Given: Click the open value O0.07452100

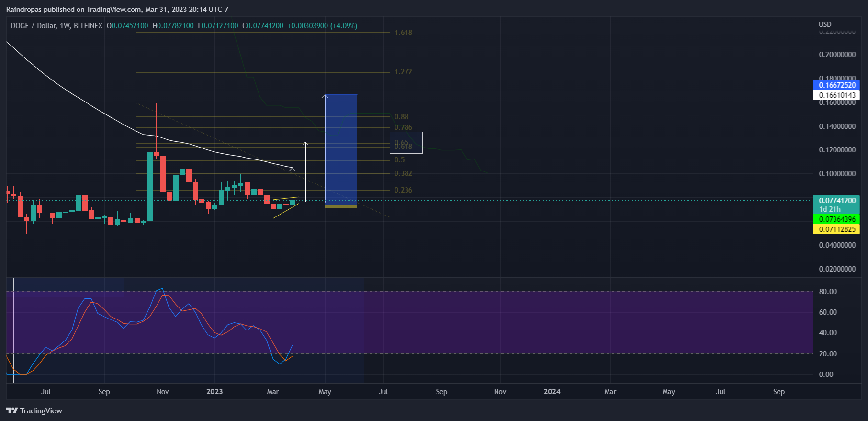Looking at the screenshot, I should [127, 26].
